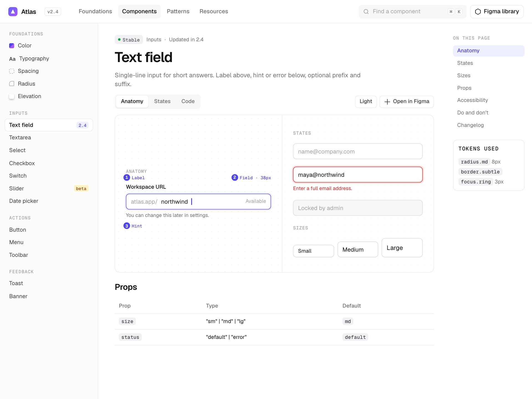
Task: Click the Workspace URL input field
Action: point(198,201)
